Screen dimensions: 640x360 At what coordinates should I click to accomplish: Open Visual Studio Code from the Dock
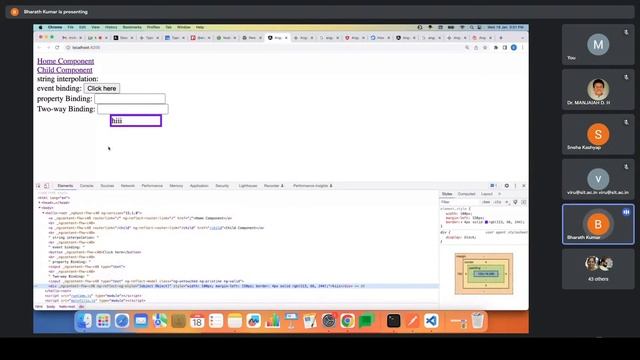tap(431, 321)
